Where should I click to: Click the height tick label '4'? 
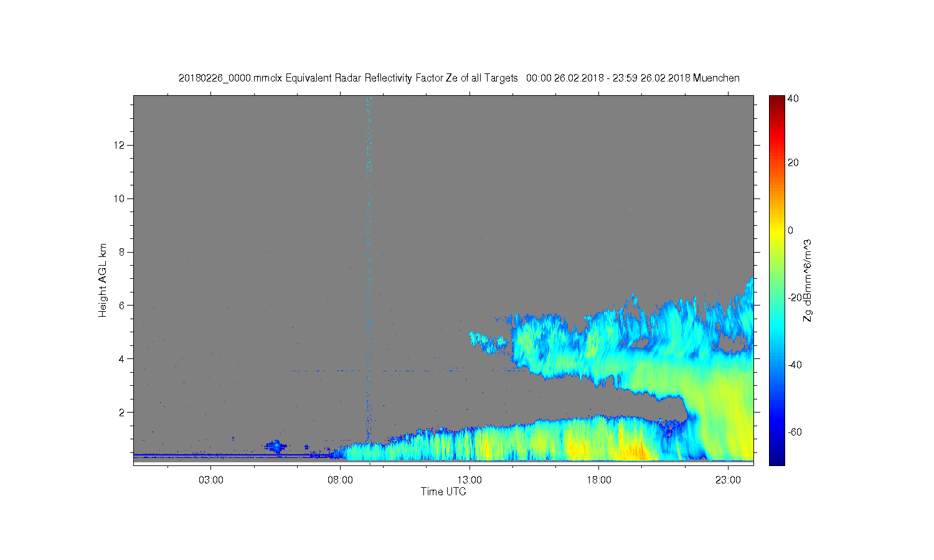pyautogui.click(x=123, y=358)
